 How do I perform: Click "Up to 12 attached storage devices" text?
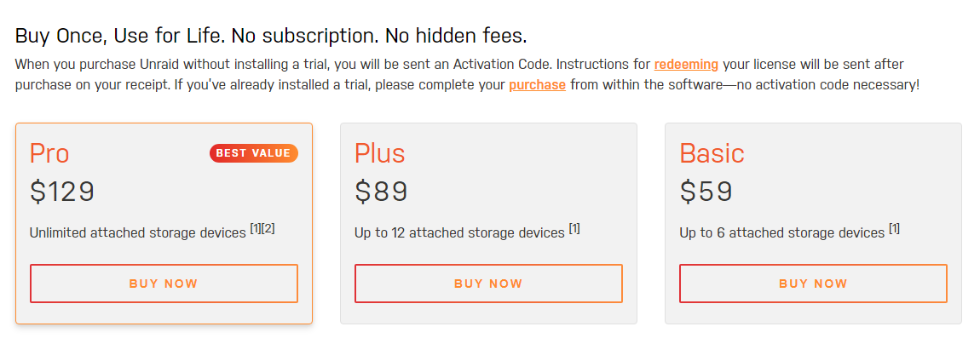pyautogui.click(x=459, y=232)
